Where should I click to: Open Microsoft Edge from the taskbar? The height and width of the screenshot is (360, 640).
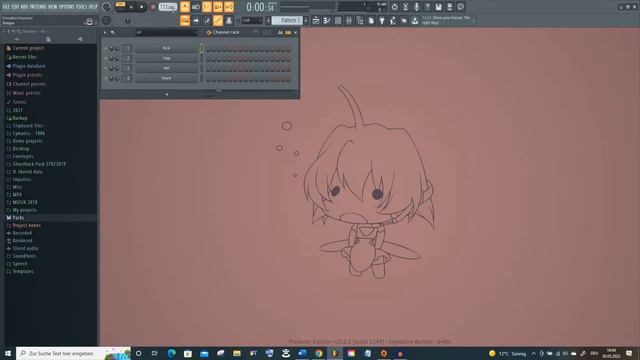(x=171, y=353)
